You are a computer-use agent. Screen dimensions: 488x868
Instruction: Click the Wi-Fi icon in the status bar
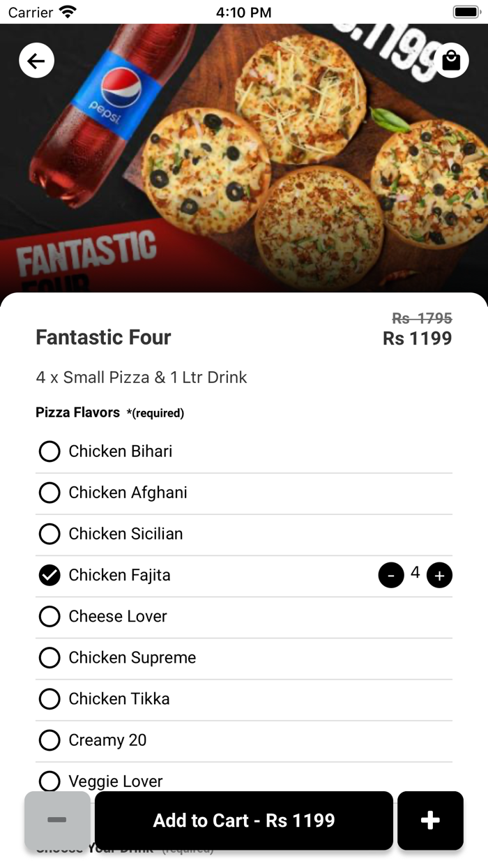click(66, 11)
